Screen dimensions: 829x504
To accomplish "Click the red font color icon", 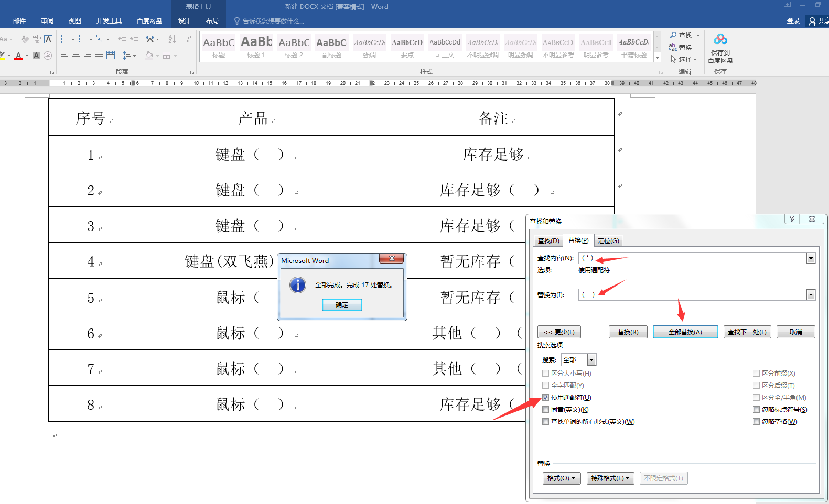I will coord(19,56).
